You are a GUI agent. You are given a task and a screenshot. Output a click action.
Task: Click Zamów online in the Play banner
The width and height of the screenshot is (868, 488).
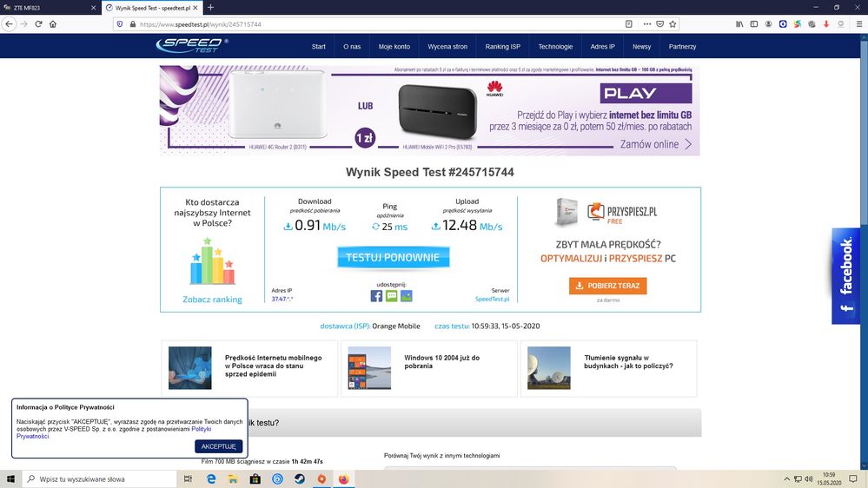(x=656, y=144)
